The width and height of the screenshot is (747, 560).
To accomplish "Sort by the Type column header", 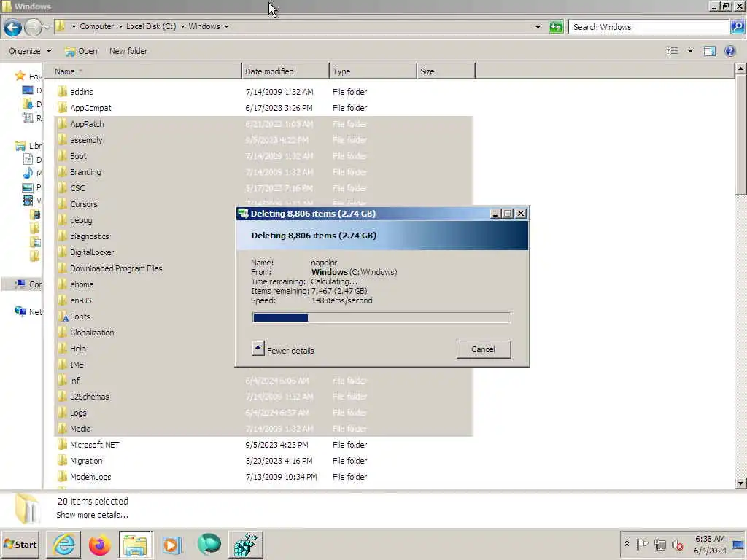I will point(373,71).
